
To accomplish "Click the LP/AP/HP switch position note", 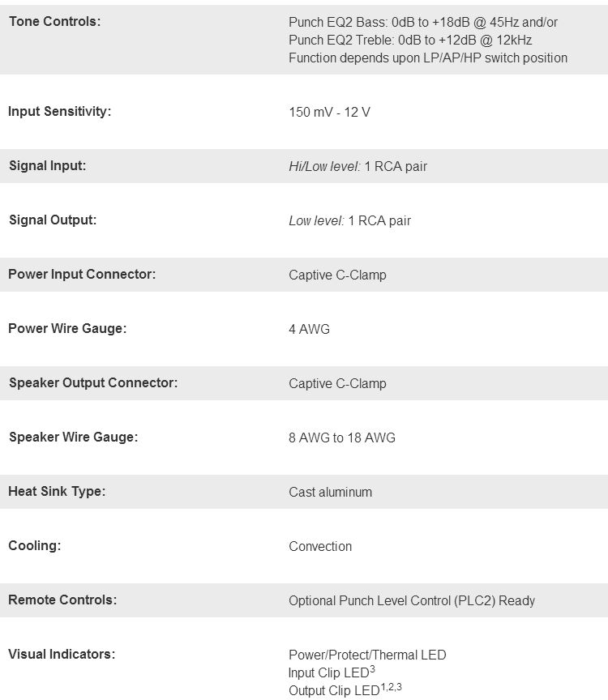I will coord(427,58).
